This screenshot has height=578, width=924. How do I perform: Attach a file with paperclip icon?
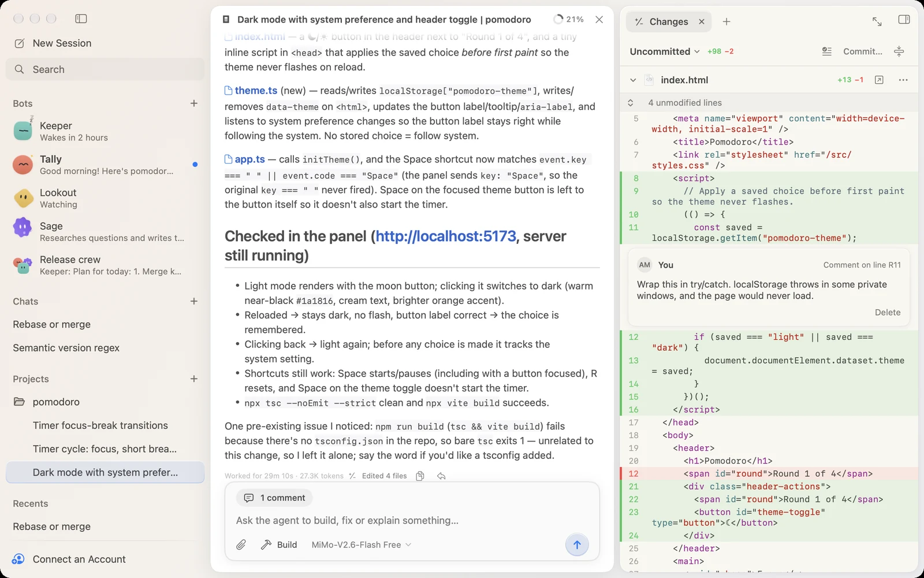point(241,544)
